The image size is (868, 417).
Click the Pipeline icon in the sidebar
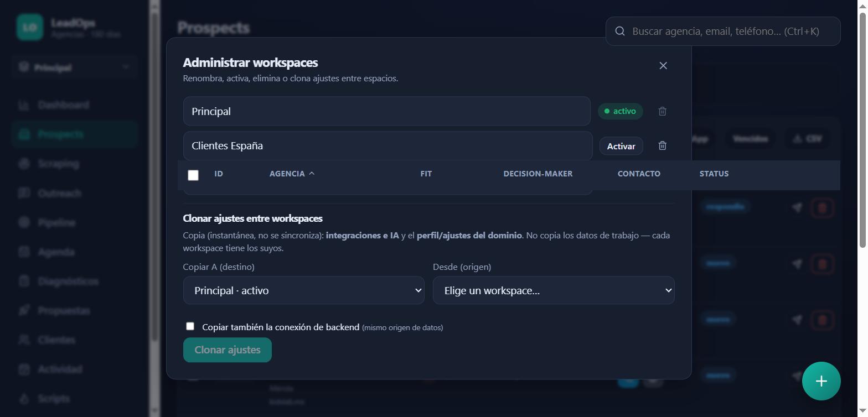(24, 222)
